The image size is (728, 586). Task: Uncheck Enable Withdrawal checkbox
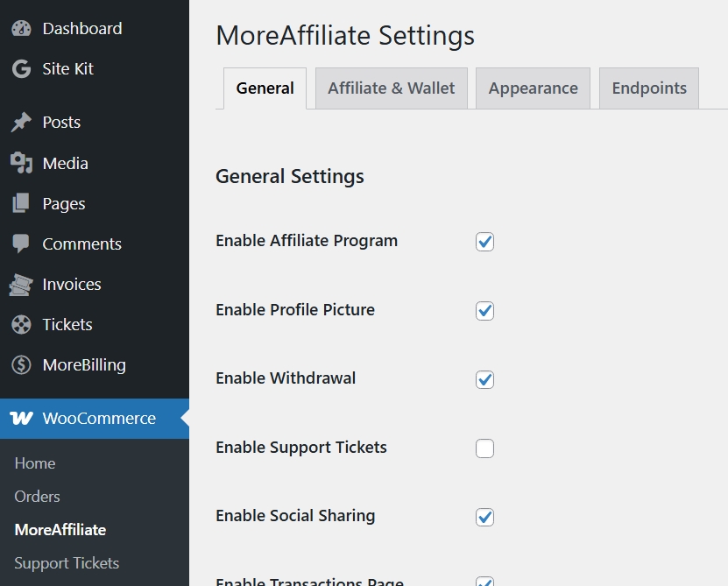click(x=484, y=379)
